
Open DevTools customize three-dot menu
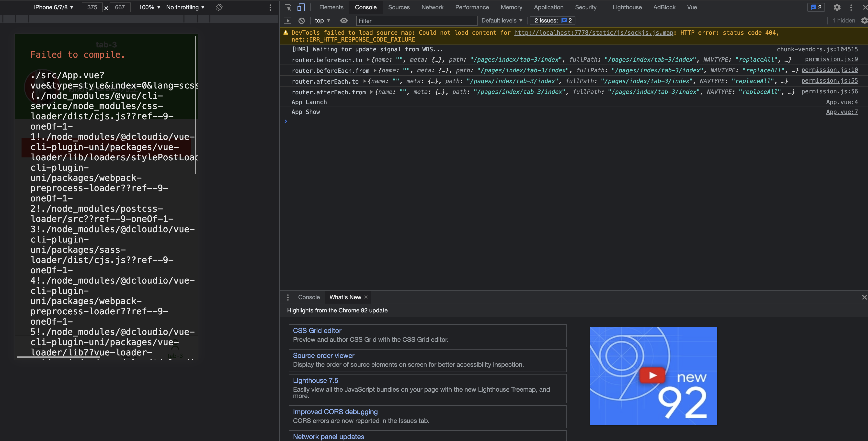[851, 7]
